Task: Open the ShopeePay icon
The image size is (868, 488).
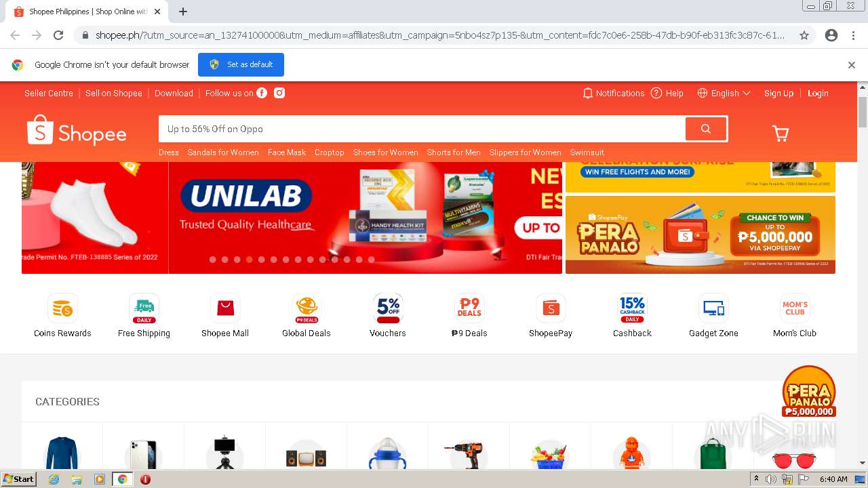Action: [551, 309]
